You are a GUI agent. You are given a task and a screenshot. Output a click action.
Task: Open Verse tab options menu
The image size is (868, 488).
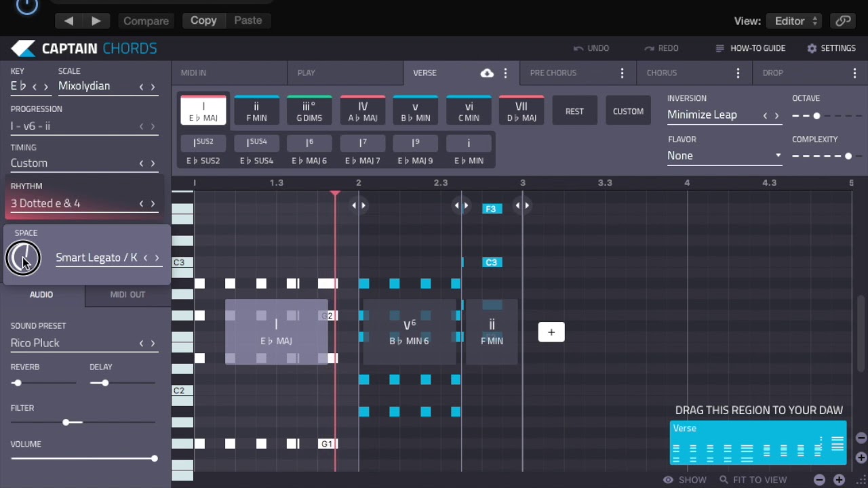[505, 73]
